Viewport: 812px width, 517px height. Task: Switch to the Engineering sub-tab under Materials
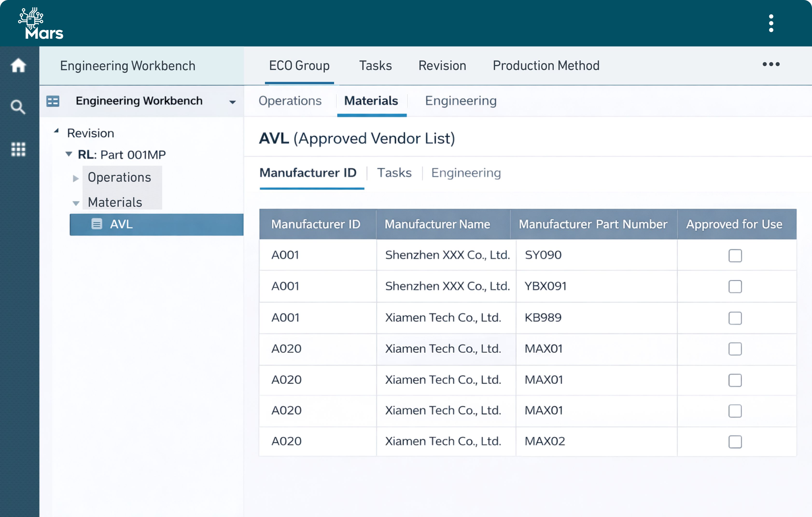[461, 101]
